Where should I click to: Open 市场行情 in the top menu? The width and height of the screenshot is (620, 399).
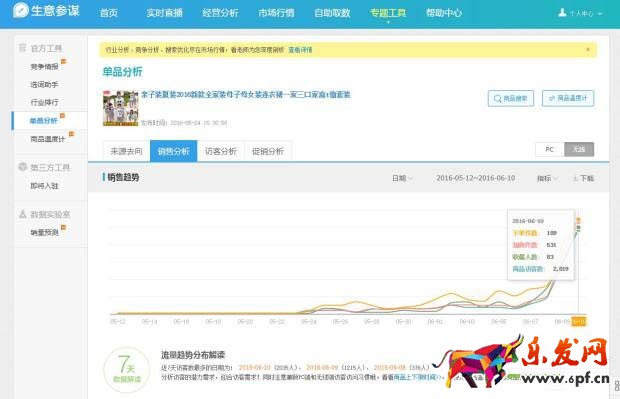[x=276, y=13]
